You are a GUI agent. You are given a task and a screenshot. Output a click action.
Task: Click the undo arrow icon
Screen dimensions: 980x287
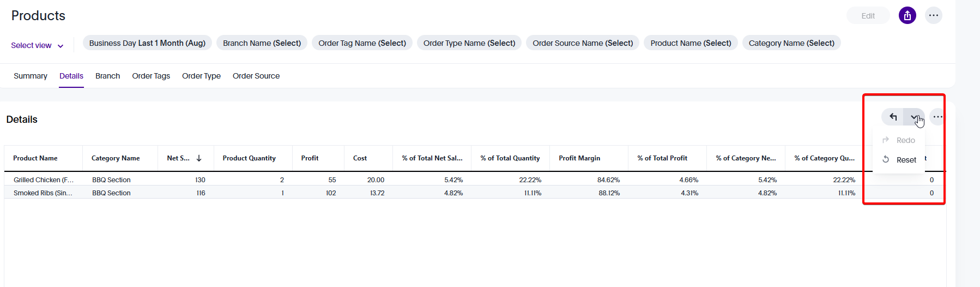click(893, 117)
